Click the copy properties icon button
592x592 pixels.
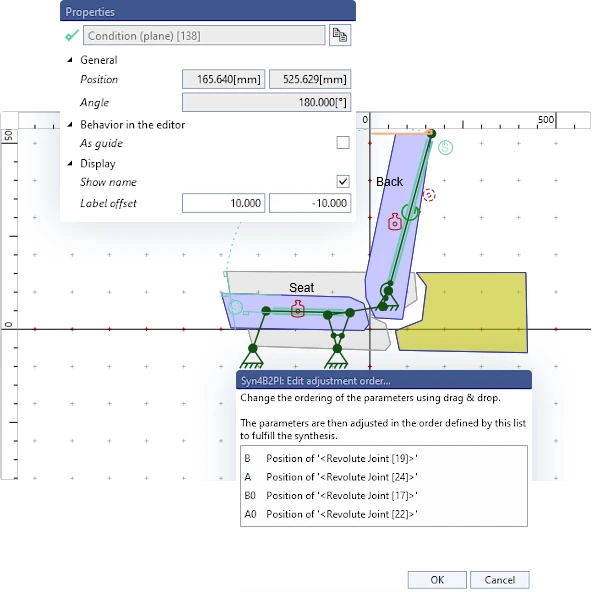pyautogui.click(x=340, y=35)
